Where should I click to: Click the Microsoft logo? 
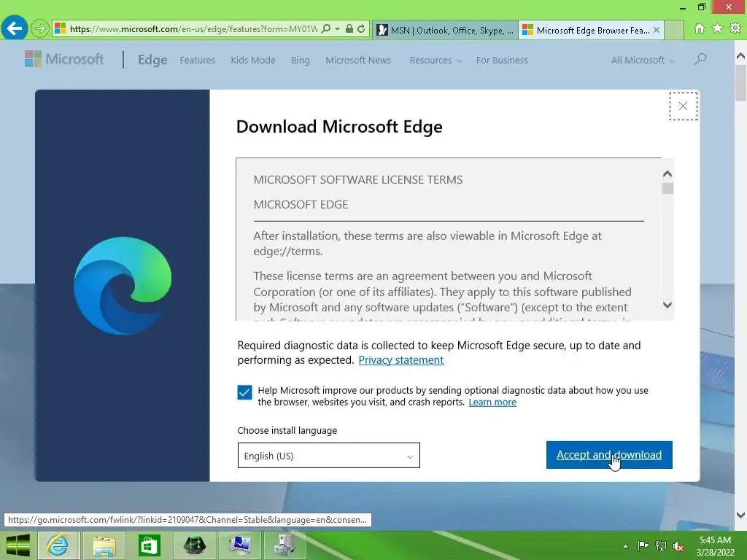tap(64, 59)
